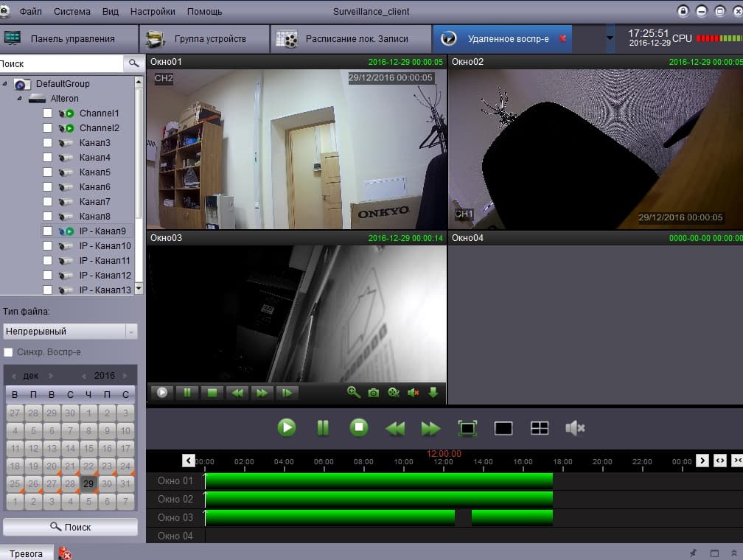Image resolution: width=743 pixels, height=560 pixels.
Task: Open the Непрерывный file type dropdown
Action: point(70,331)
